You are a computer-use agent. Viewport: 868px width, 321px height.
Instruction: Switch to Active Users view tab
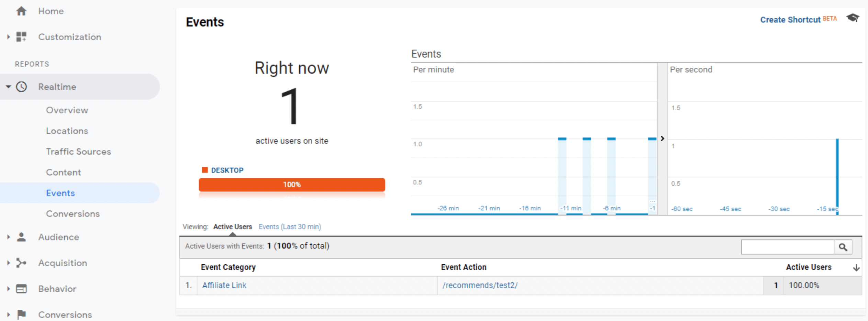tap(233, 227)
